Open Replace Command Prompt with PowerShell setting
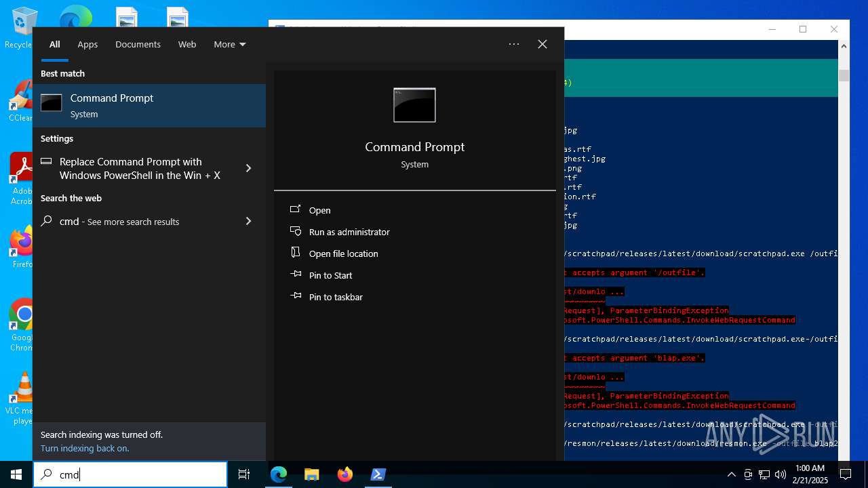This screenshot has height=488, width=868. (140, 168)
